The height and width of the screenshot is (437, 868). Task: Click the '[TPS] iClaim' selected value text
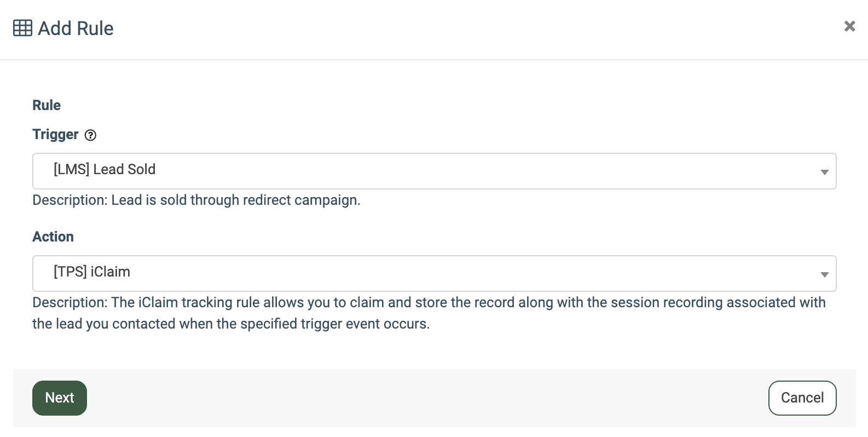(x=92, y=272)
